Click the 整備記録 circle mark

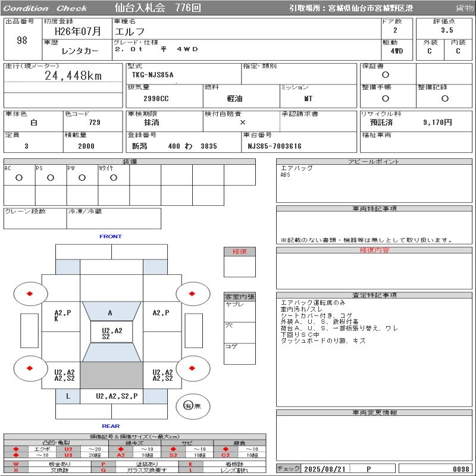point(445,98)
